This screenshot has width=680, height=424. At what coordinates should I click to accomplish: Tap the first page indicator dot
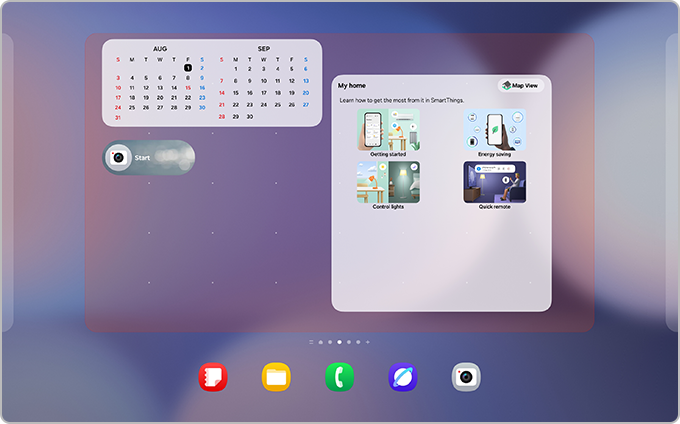[320, 342]
